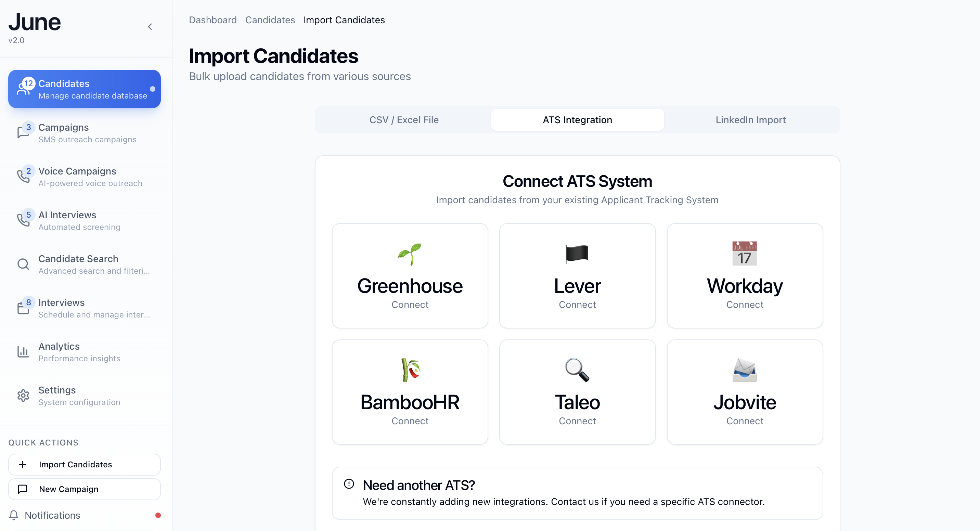Click the AI Interviews handset icon

(23, 220)
